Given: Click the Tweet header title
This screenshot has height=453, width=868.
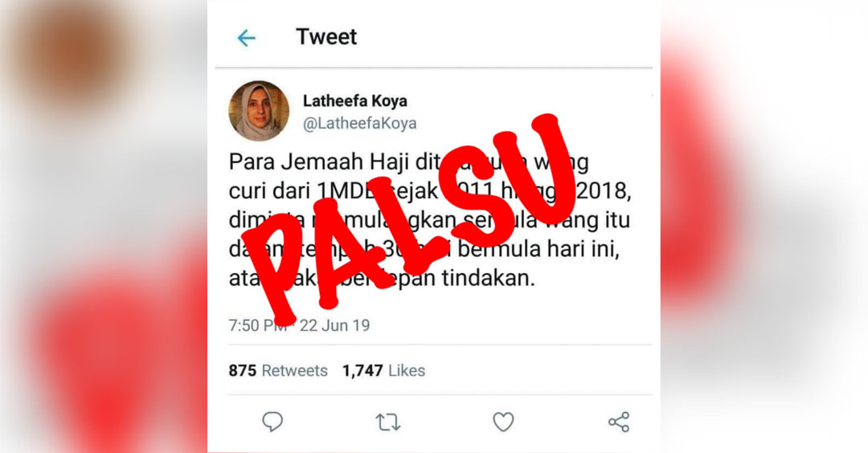Looking at the screenshot, I should (x=326, y=37).
